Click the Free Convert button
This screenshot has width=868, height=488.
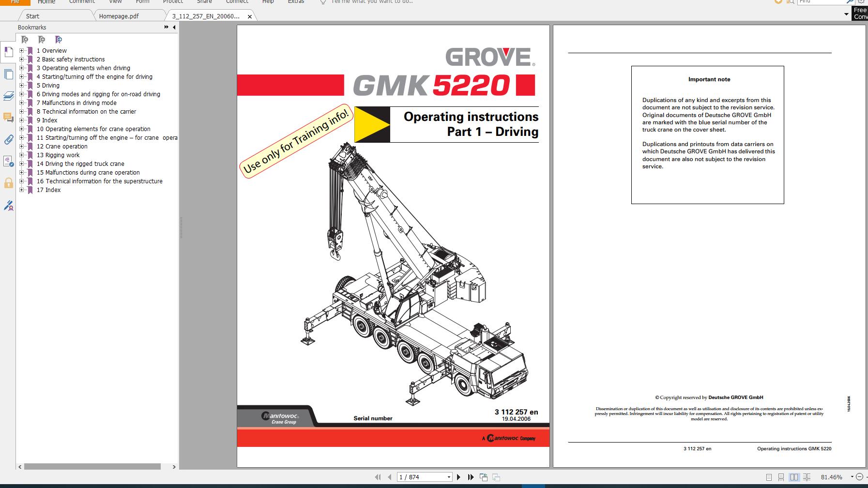[860, 12]
